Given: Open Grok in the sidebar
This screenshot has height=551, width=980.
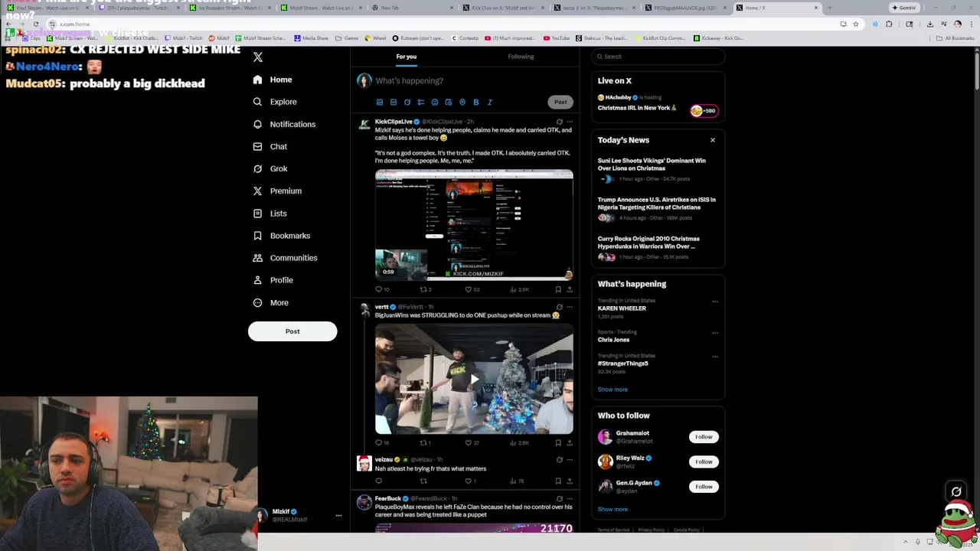Looking at the screenshot, I should click(270, 168).
